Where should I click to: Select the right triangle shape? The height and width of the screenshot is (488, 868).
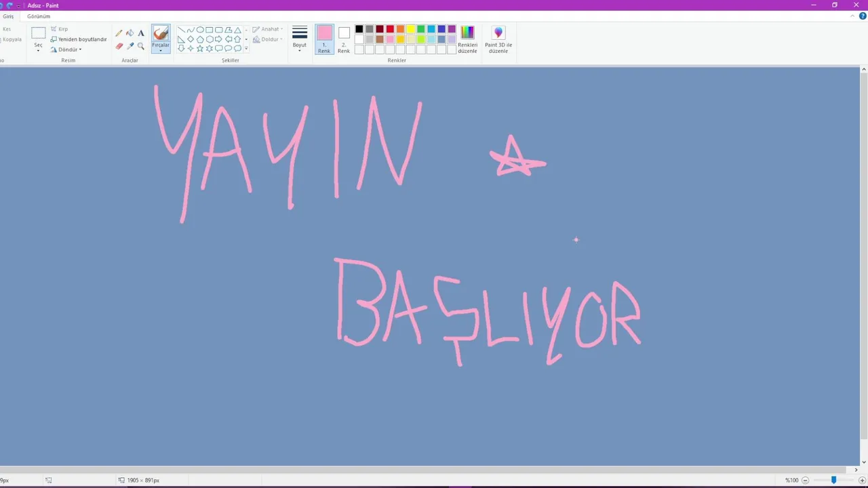tap(181, 39)
